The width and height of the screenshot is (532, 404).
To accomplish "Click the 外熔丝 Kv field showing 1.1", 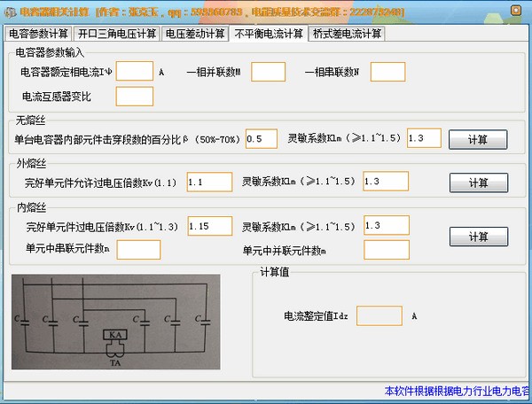I will tap(209, 182).
